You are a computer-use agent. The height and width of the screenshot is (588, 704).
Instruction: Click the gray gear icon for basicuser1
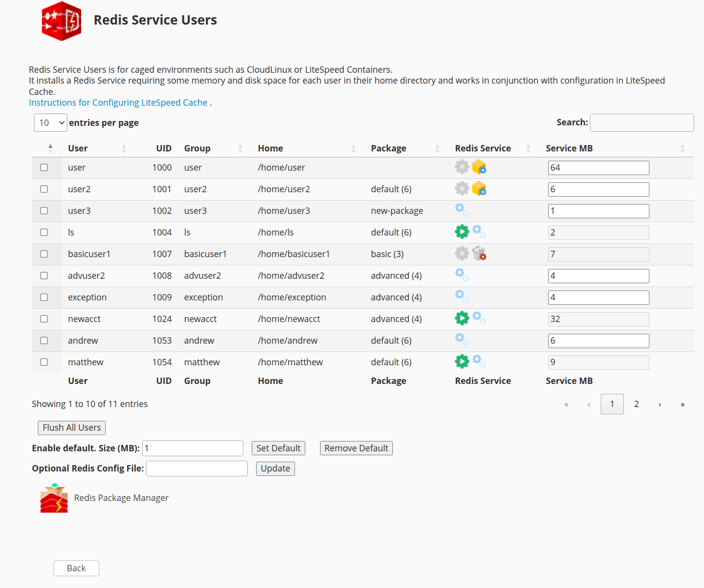(461, 253)
